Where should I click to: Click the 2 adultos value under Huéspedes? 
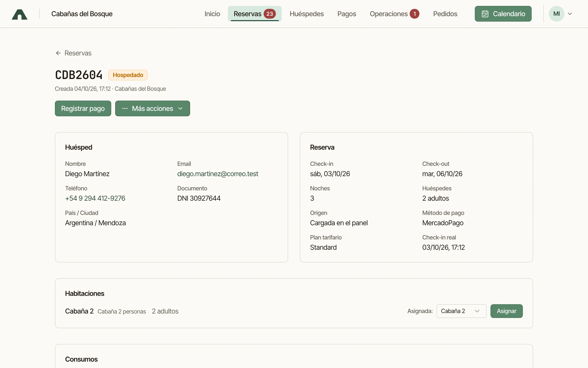coord(435,198)
